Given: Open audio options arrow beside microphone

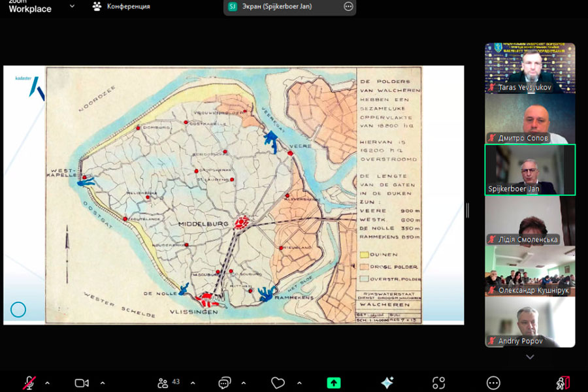Looking at the screenshot, I should [x=47, y=384].
